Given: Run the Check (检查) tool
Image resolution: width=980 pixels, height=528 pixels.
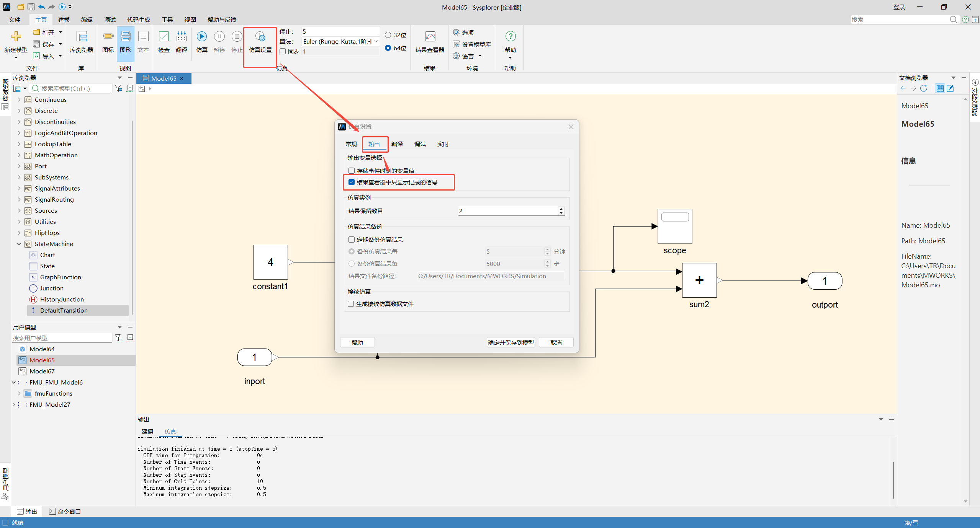Looking at the screenshot, I should pyautogui.click(x=164, y=42).
